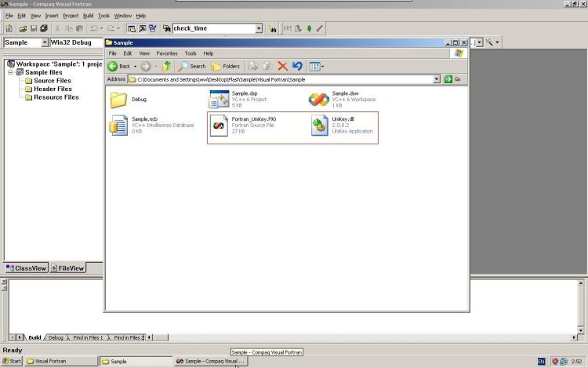This screenshot has height=368, width=588.
Task: Click the Save icon in Visual Fortran toolbar
Action: (34, 28)
